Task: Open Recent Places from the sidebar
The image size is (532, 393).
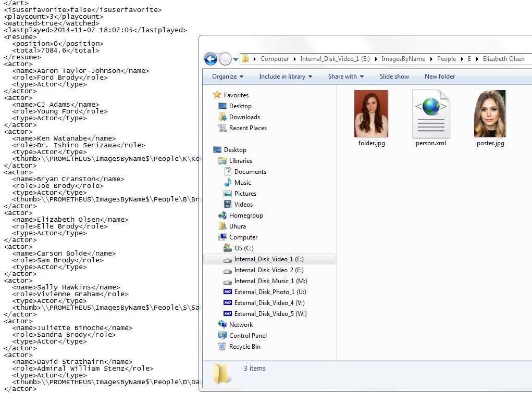Action: [248, 128]
